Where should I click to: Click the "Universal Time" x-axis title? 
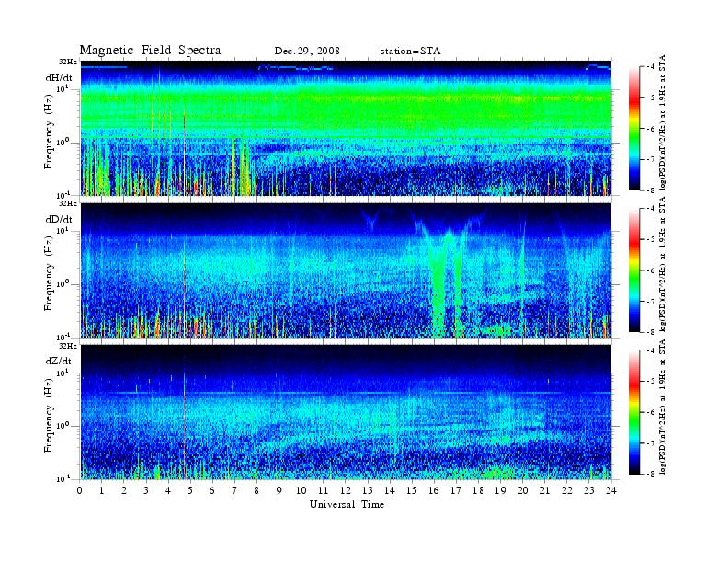coord(347,504)
